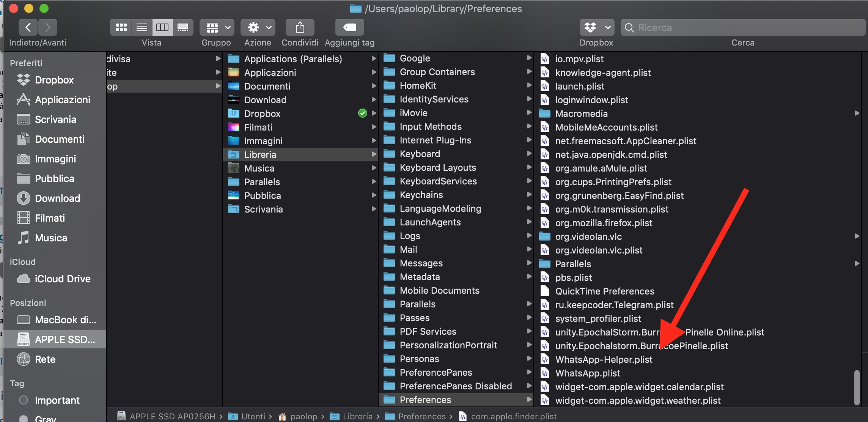Image resolution: width=868 pixels, height=422 pixels.
Task: Expand the org.videolan.vlc folder
Action: coord(857,236)
